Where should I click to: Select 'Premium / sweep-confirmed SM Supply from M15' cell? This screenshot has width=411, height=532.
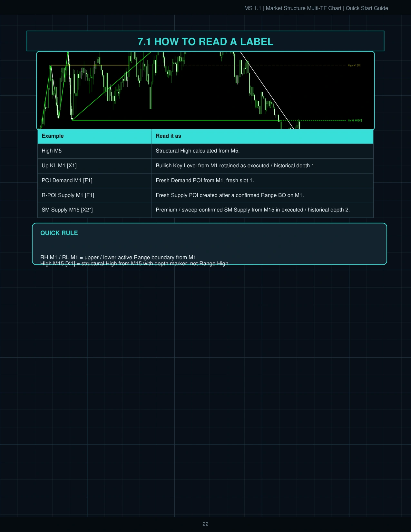click(x=262, y=210)
